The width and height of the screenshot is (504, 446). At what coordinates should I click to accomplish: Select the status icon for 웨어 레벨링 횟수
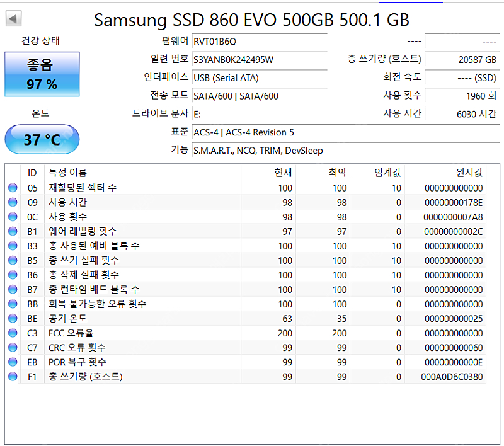coord(13,231)
